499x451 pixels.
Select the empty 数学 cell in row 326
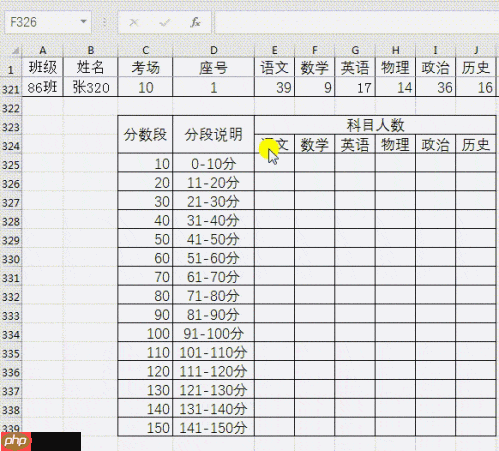tap(315, 182)
